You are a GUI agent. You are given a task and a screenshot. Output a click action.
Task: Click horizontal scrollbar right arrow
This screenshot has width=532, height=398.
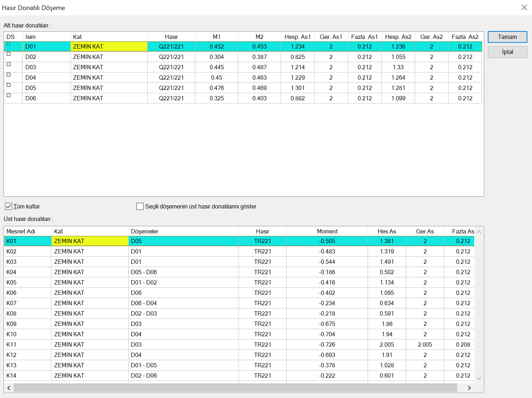(x=469, y=388)
